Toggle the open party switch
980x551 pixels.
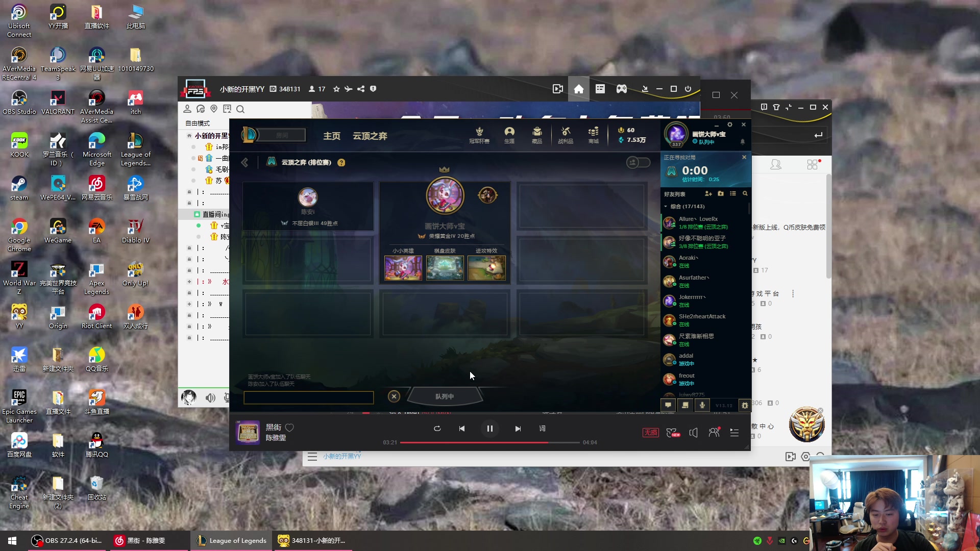(638, 162)
